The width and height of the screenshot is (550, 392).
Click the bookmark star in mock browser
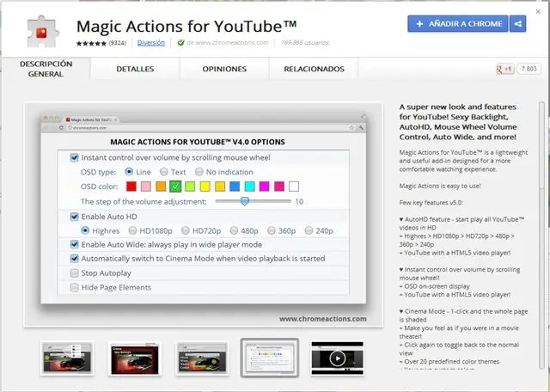pos(351,128)
